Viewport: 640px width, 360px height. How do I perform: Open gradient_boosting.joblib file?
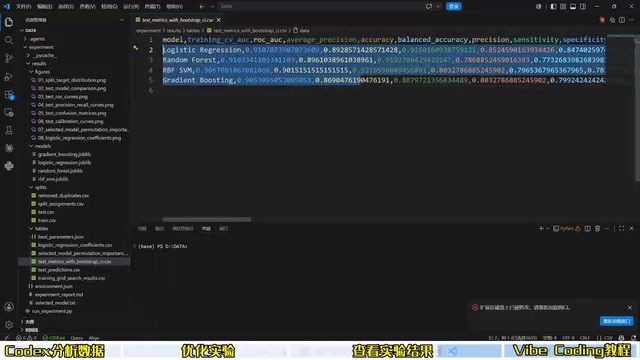click(64, 154)
